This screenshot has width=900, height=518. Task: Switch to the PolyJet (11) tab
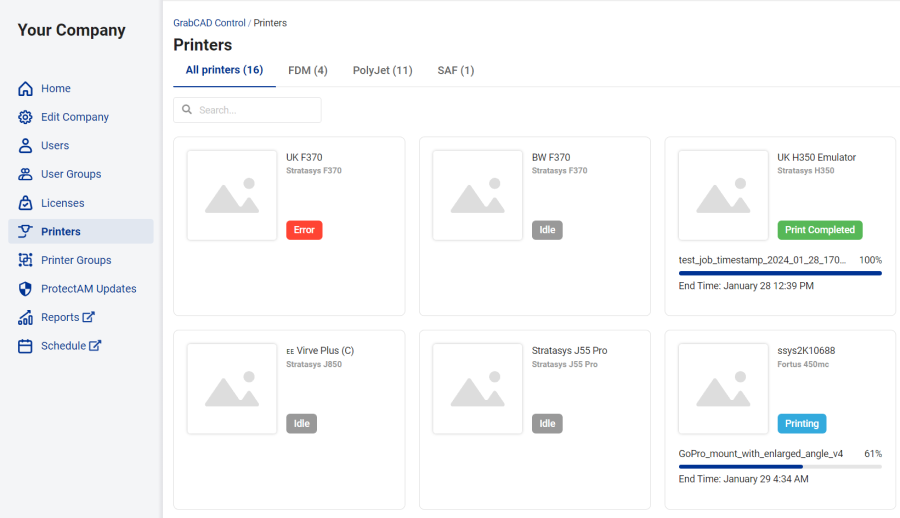(382, 70)
